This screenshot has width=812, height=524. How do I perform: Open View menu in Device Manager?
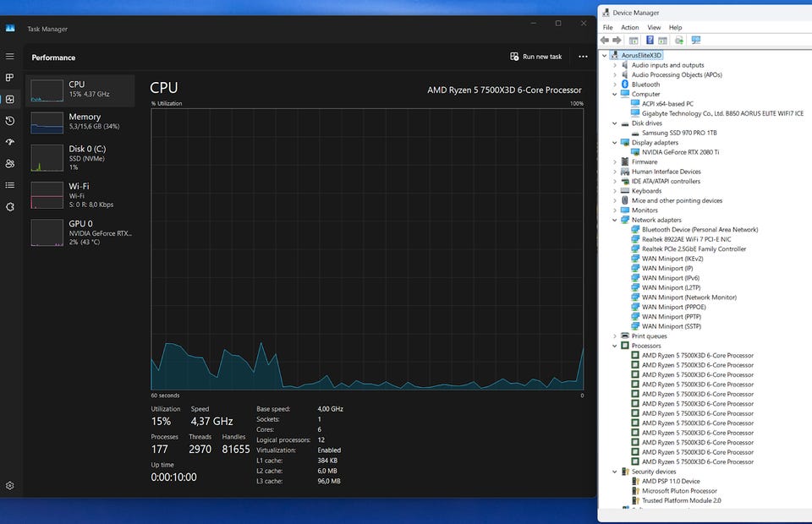click(x=654, y=27)
